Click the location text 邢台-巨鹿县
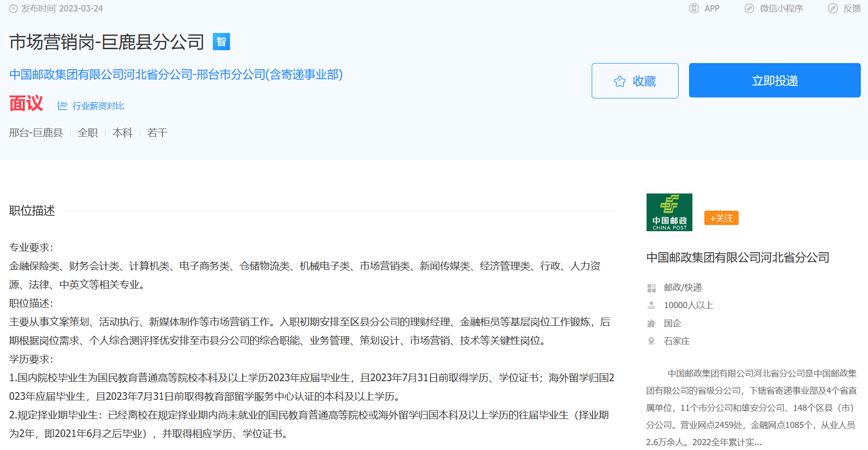This screenshot has width=868, height=450. point(36,133)
